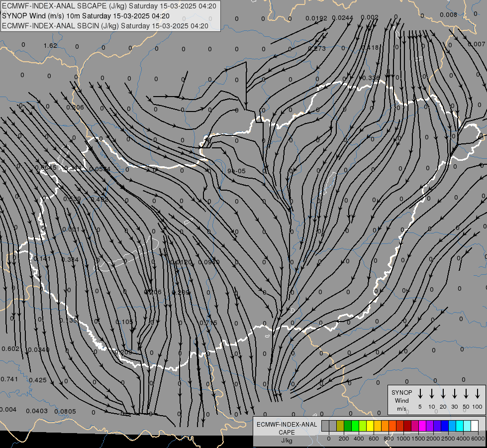
Task: Click the wind arrow above legend value 100
Action: pyautogui.click(x=478, y=394)
